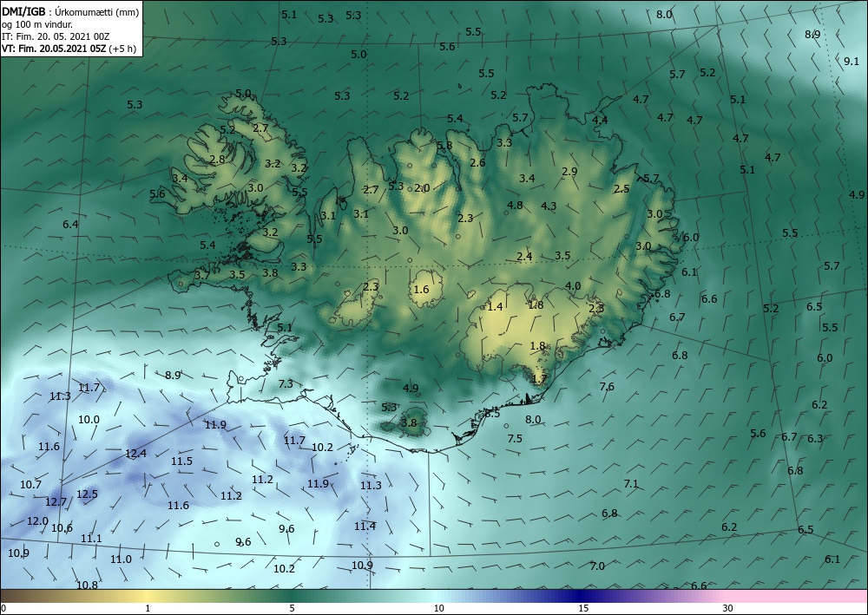Click the 10.8 value at the bottom edge
This screenshot has width=868, height=615.
pyautogui.click(x=87, y=586)
